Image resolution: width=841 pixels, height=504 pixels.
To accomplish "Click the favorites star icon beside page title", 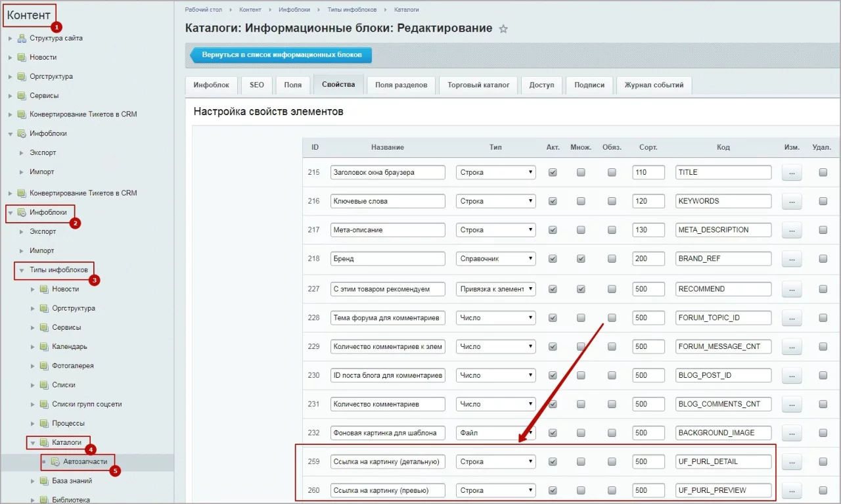I will point(503,29).
